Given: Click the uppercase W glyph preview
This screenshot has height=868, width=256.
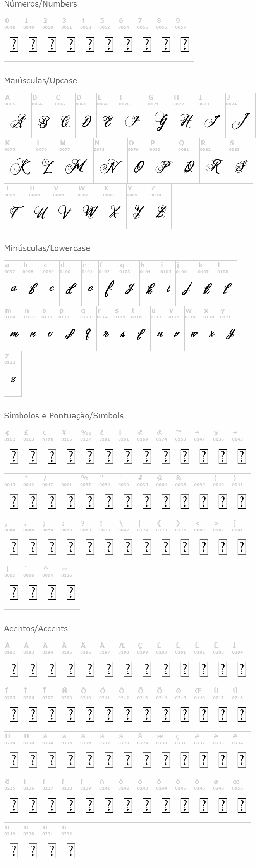Looking at the screenshot, I should pos(90,211).
